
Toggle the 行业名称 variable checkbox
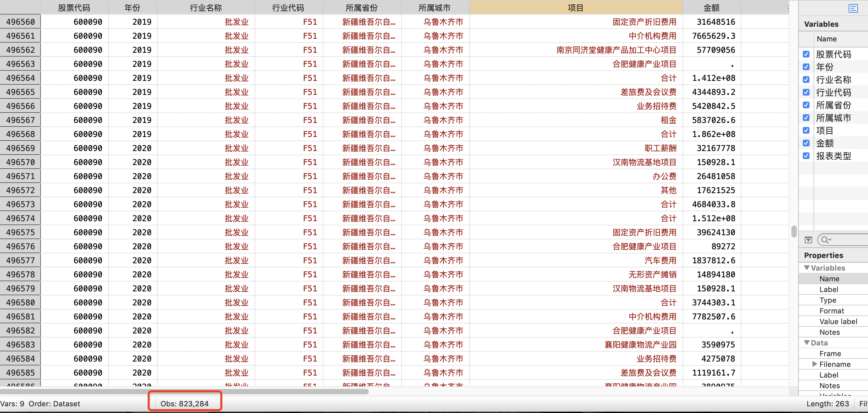[x=806, y=80]
